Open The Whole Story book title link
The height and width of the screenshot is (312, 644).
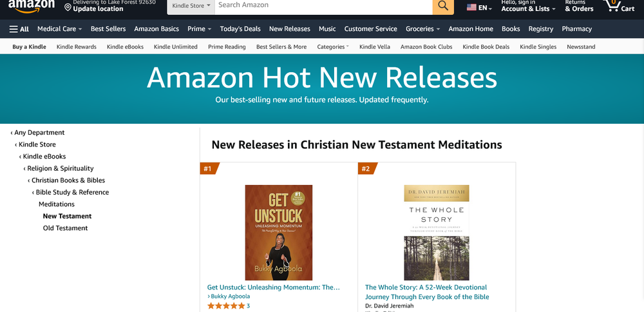click(x=426, y=292)
